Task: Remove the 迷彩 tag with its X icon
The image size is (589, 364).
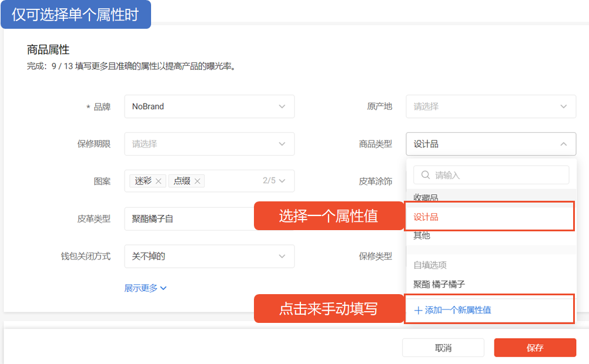Action: pyautogui.click(x=159, y=181)
